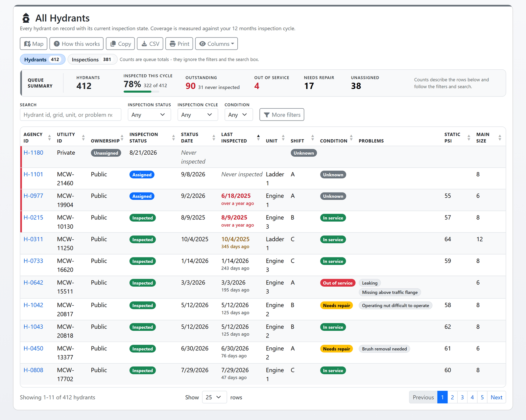The height and width of the screenshot is (420, 526).
Task: Go to page 2
Action: [x=452, y=397]
